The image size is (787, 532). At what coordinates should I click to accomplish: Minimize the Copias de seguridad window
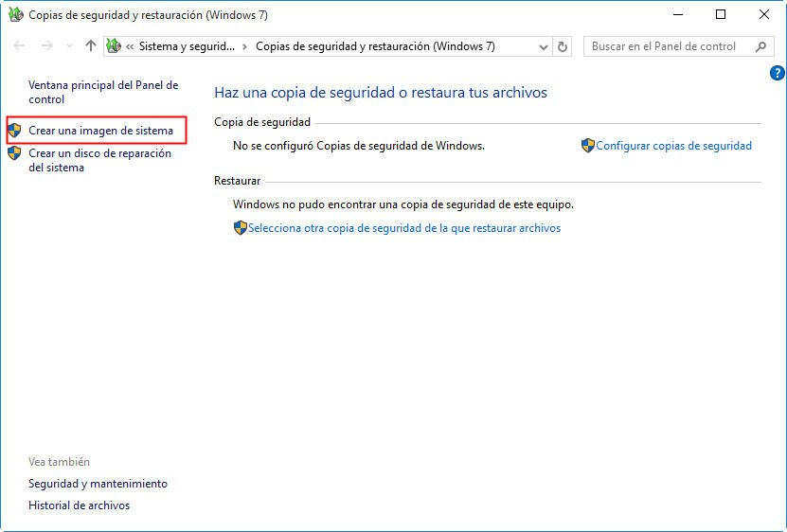pyautogui.click(x=678, y=14)
